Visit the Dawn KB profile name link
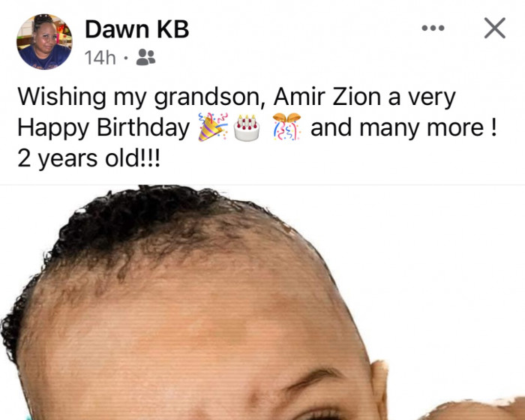The height and width of the screenshot is (420, 525). tap(137, 29)
